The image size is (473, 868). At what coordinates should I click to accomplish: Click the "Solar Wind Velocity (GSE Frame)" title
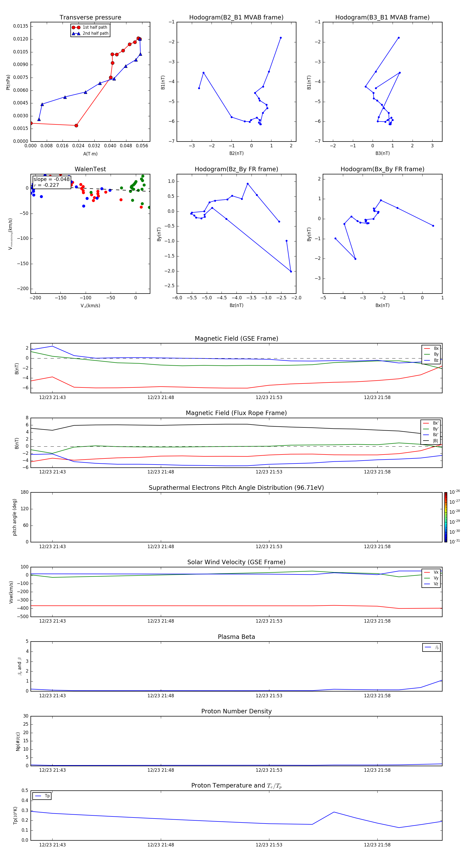coord(236,562)
